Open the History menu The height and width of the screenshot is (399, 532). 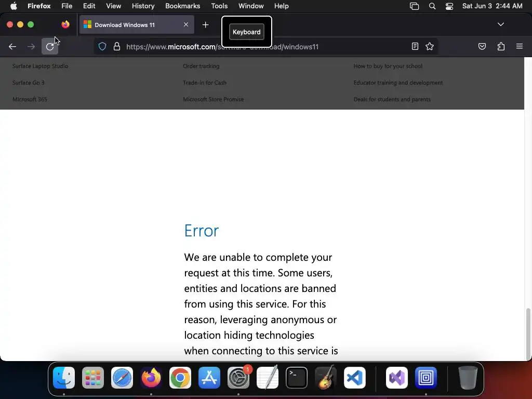coord(143,6)
